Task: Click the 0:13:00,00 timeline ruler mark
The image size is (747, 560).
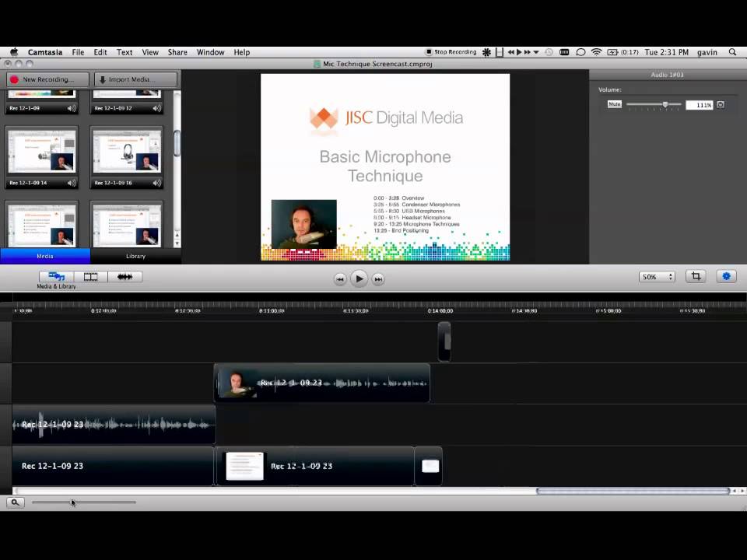Action: point(272,310)
